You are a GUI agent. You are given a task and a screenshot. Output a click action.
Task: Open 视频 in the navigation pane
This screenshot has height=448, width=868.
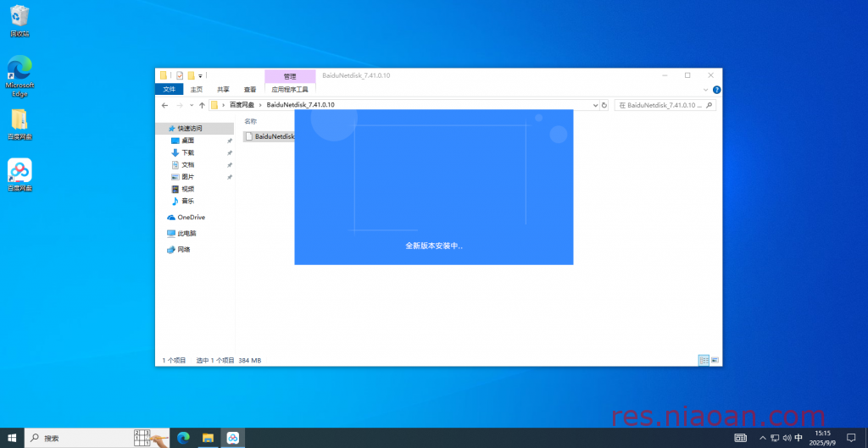[x=187, y=189]
